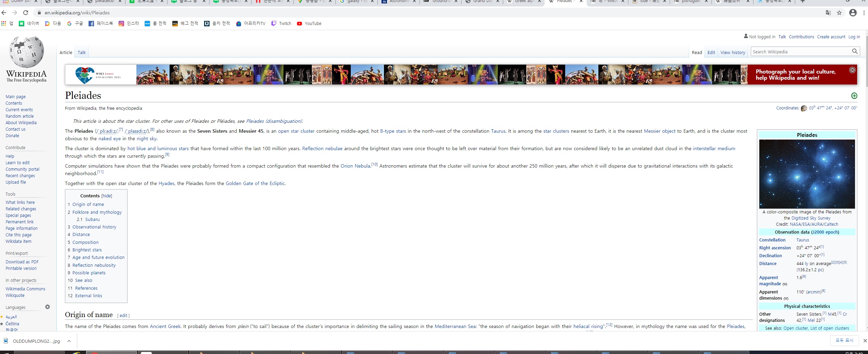Open the Edit tab
This screenshot has width=868, height=354.
(x=711, y=52)
